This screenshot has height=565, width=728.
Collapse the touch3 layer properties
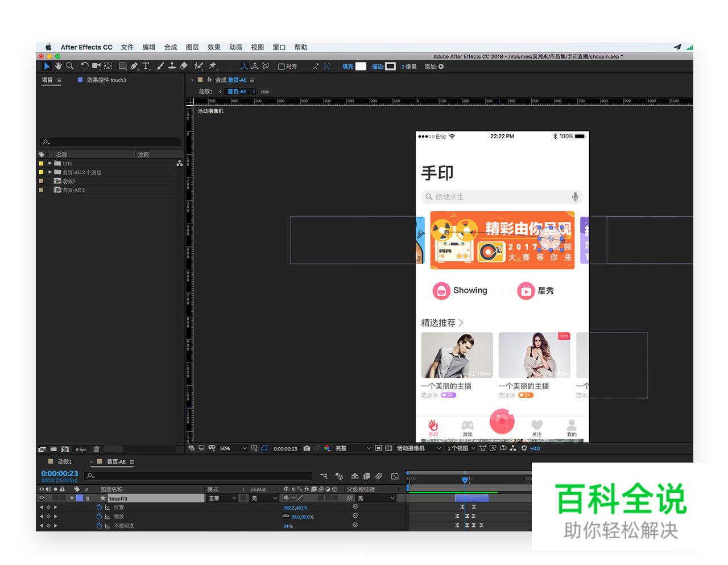72,498
